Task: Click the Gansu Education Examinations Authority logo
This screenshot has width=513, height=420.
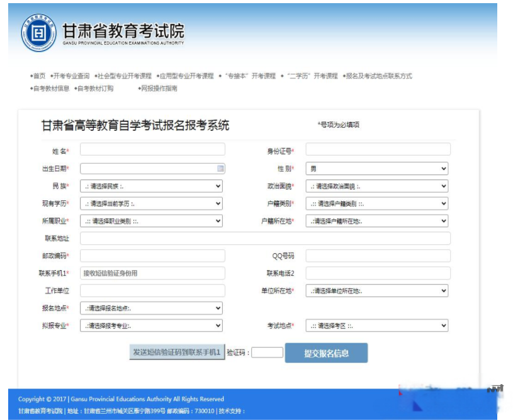Action: click(x=39, y=31)
